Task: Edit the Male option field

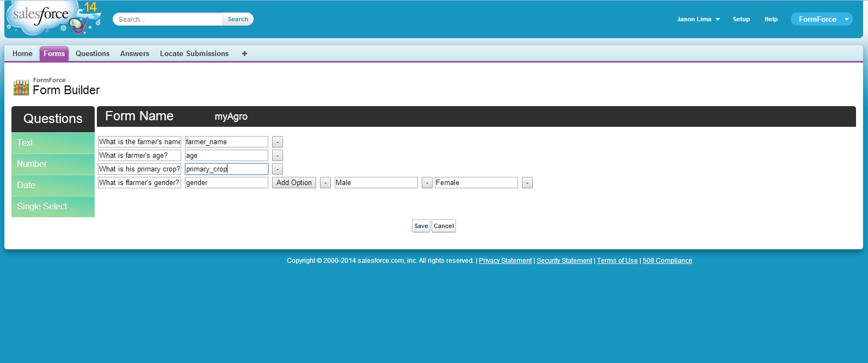Action: [x=376, y=183]
